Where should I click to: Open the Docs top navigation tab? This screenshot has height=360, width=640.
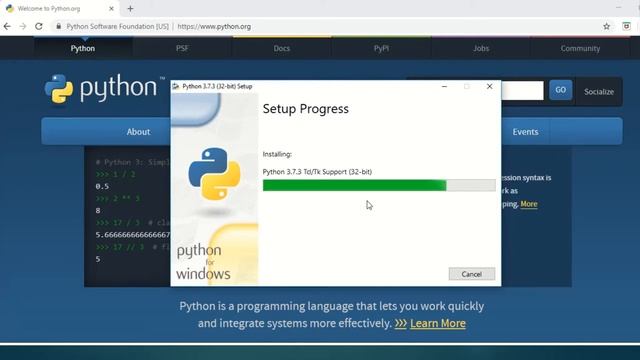click(282, 49)
